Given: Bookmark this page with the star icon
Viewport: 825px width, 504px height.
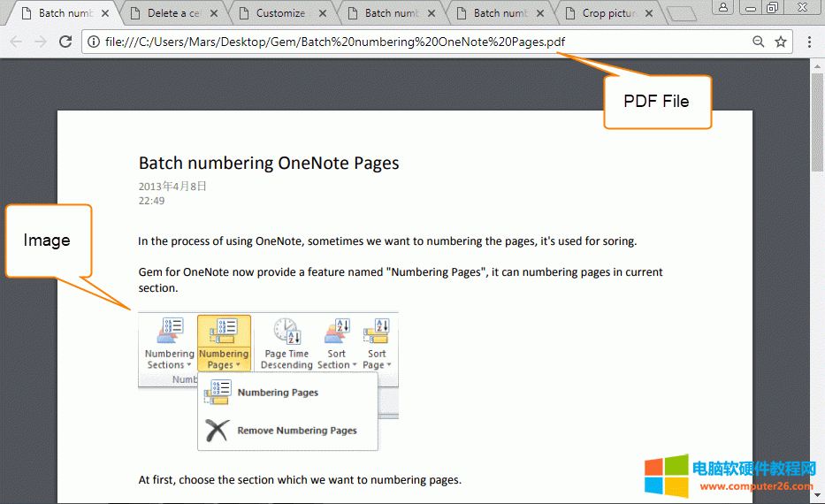Looking at the screenshot, I should [781, 42].
